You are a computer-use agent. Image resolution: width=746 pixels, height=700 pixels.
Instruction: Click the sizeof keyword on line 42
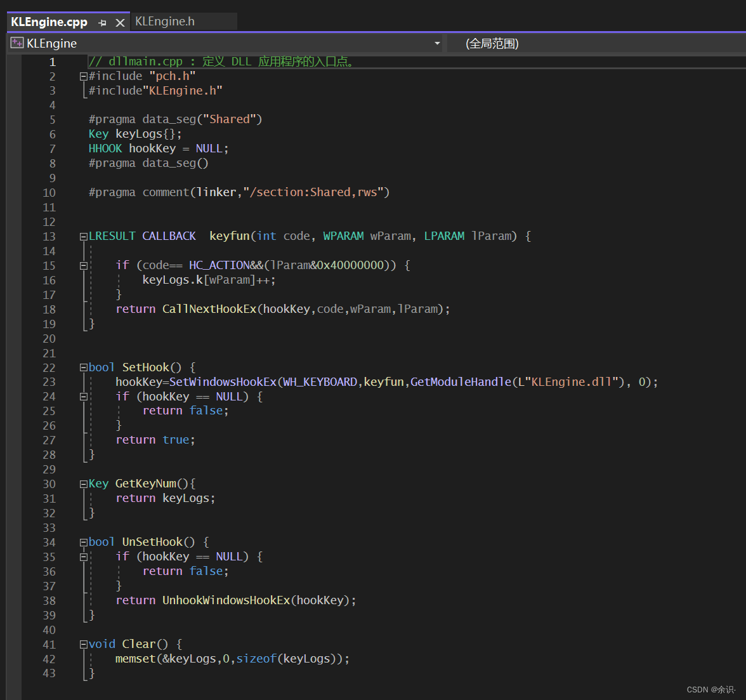256,659
